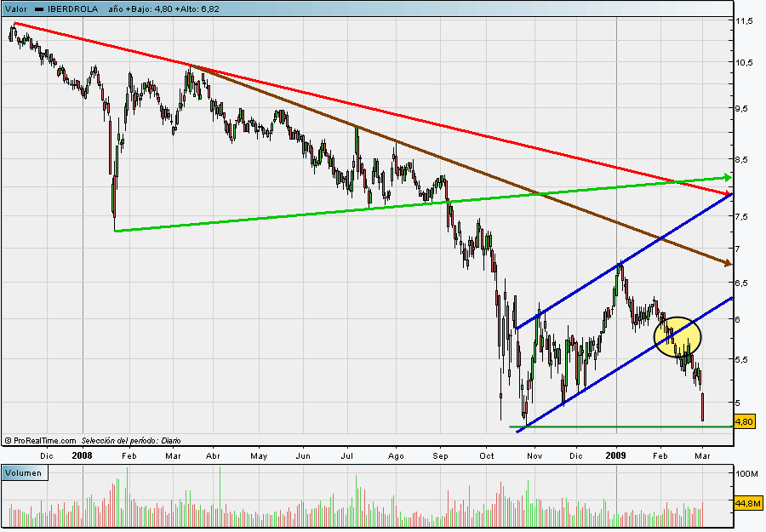The width and height of the screenshot is (766, 532).
Task: Click the 100M volume axis label
Action: [747, 473]
